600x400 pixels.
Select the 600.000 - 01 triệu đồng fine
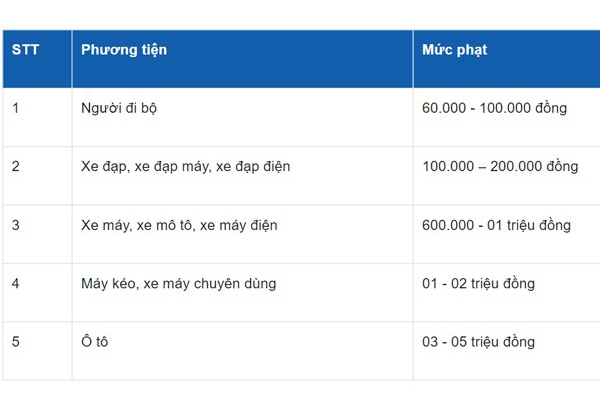[x=496, y=225]
